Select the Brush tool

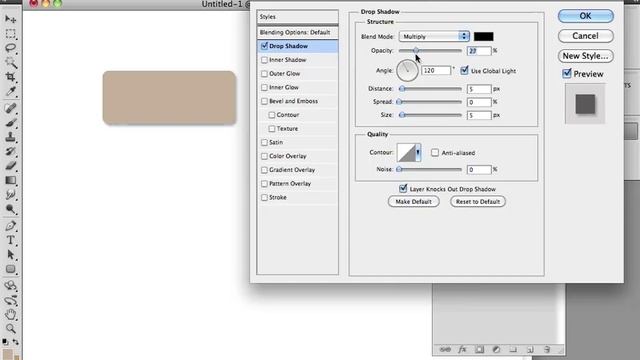(x=11, y=123)
